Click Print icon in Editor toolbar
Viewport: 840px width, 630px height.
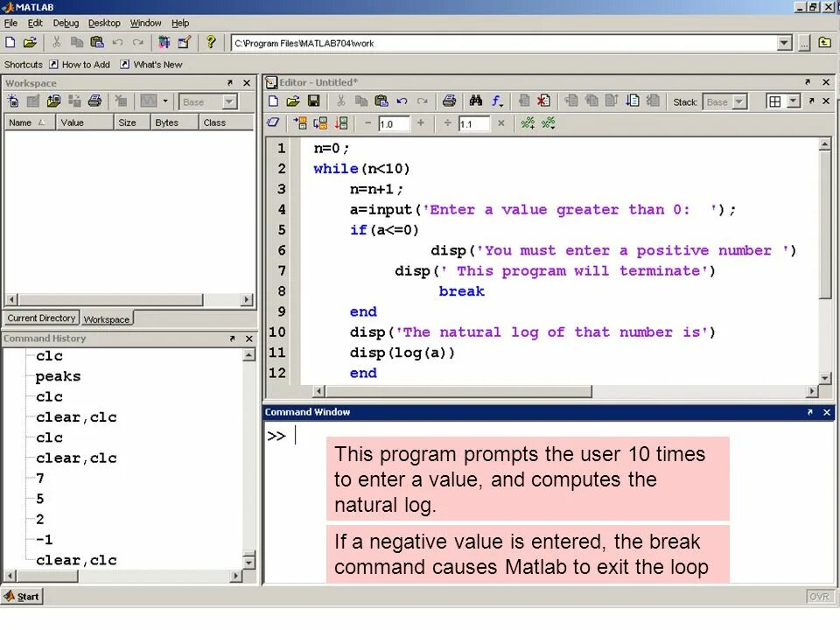[449, 101]
